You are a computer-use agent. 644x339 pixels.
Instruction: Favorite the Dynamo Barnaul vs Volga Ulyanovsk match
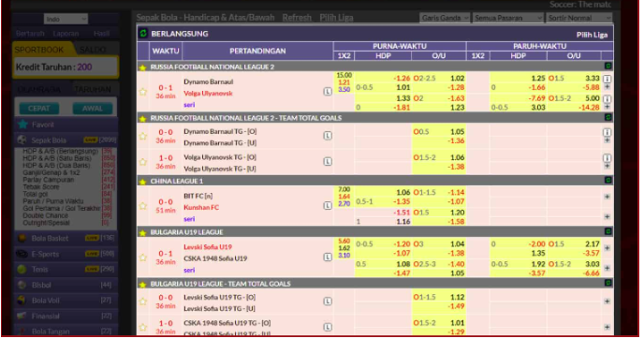coord(143,92)
